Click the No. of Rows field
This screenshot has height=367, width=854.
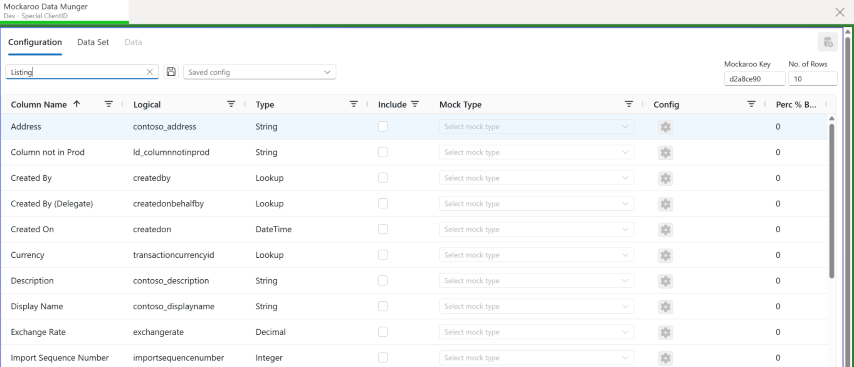pyautogui.click(x=812, y=78)
